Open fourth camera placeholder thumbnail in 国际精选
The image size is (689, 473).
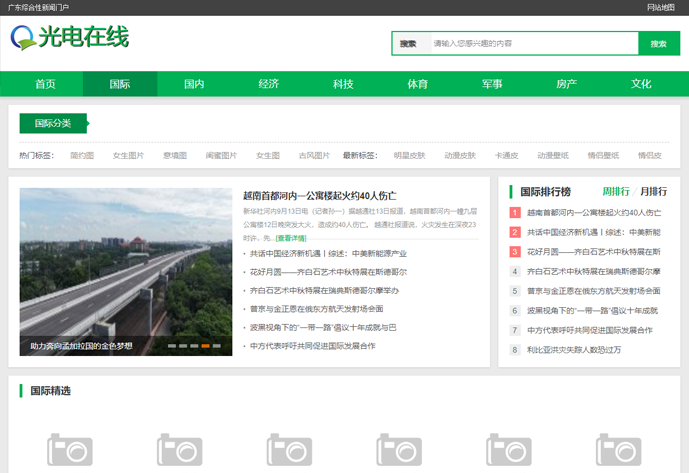pos(399,452)
